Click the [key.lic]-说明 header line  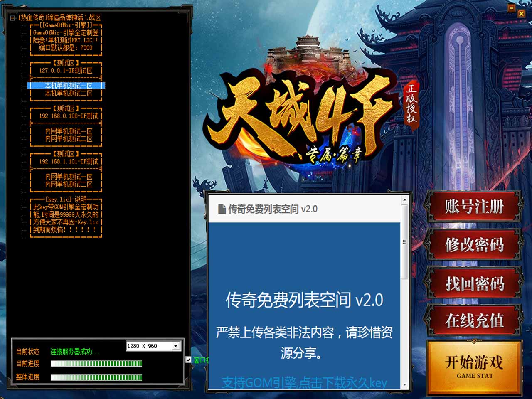click(x=66, y=199)
